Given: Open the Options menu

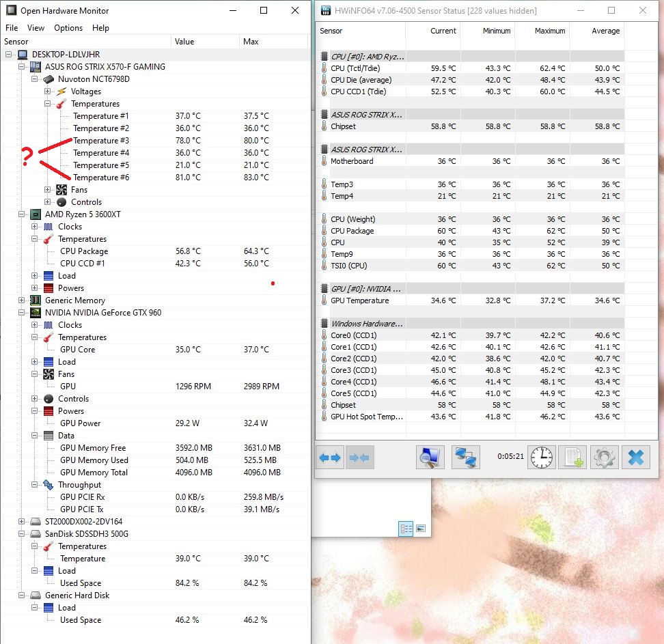Looking at the screenshot, I should 68,28.
